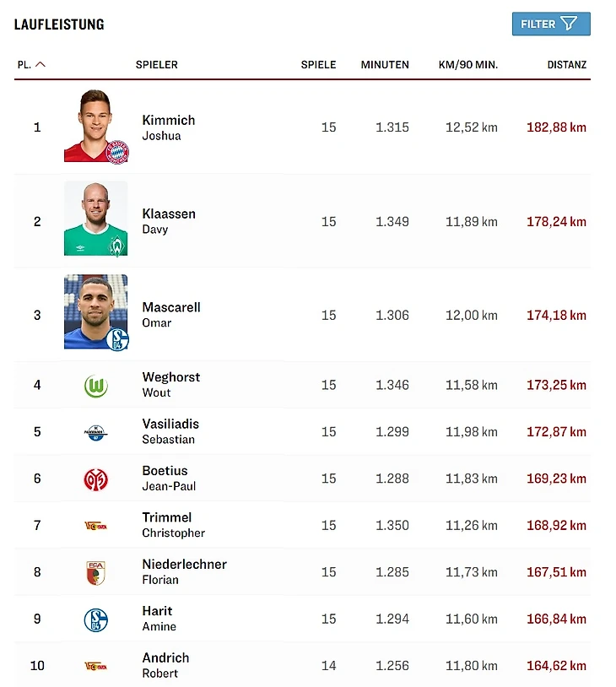Sort by KM/90 Min. column header

coord(468,65)
